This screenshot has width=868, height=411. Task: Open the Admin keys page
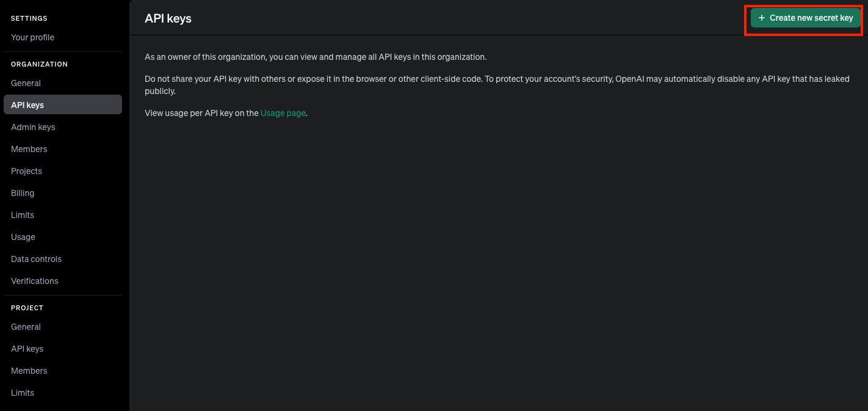[x=33, y=127]
